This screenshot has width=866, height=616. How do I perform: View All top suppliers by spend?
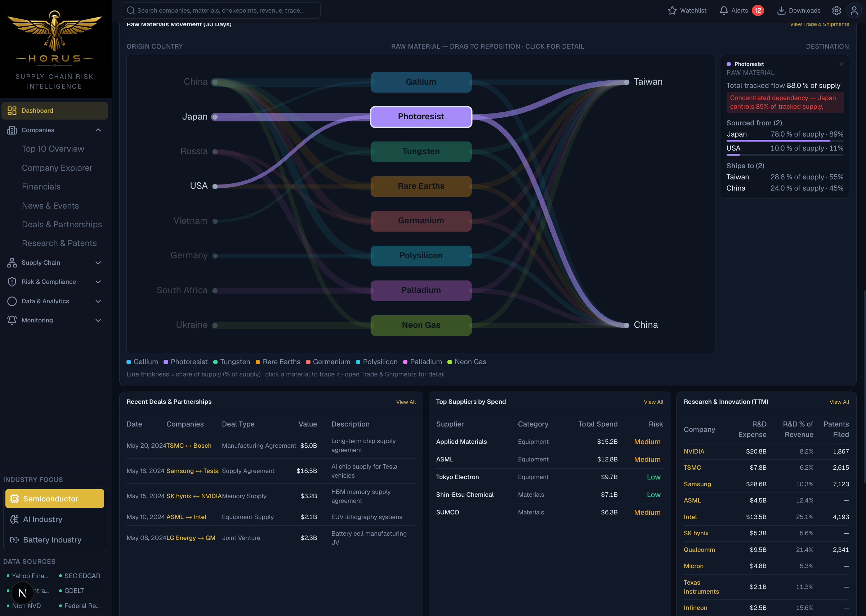coord(653,402)
